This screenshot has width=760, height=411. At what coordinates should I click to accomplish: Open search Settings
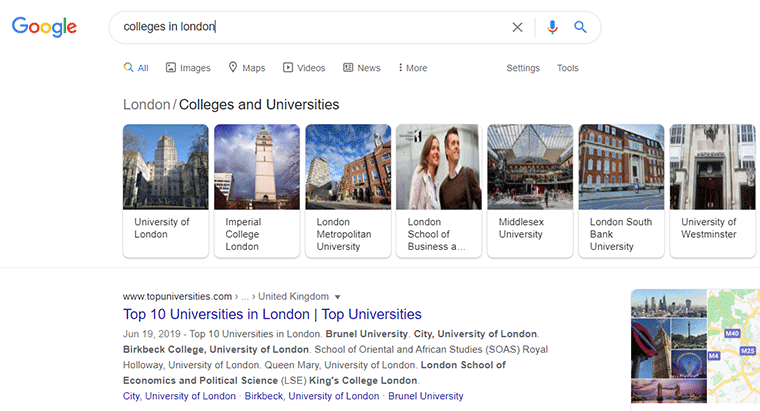523,68
